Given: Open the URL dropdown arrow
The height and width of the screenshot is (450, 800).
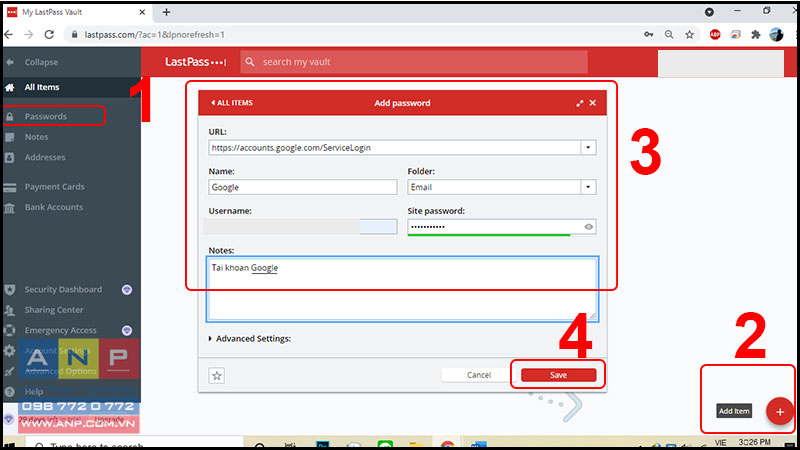Looking at the screenshot, I should pyautogui.click(x=588, y=147).
